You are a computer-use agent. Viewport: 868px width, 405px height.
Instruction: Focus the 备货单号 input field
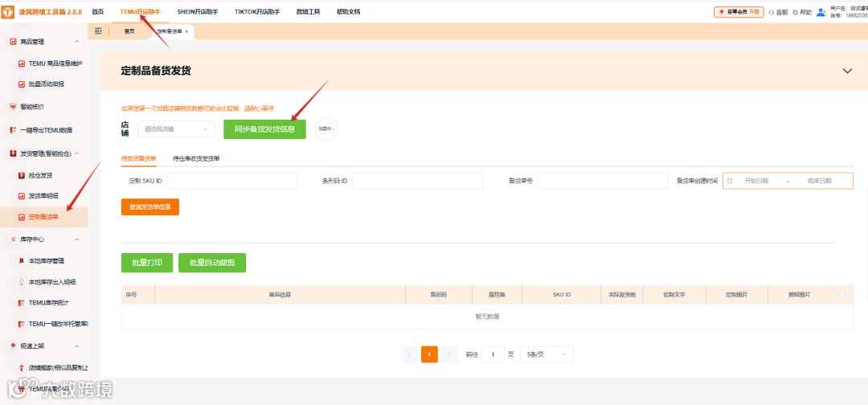point(603,181)
